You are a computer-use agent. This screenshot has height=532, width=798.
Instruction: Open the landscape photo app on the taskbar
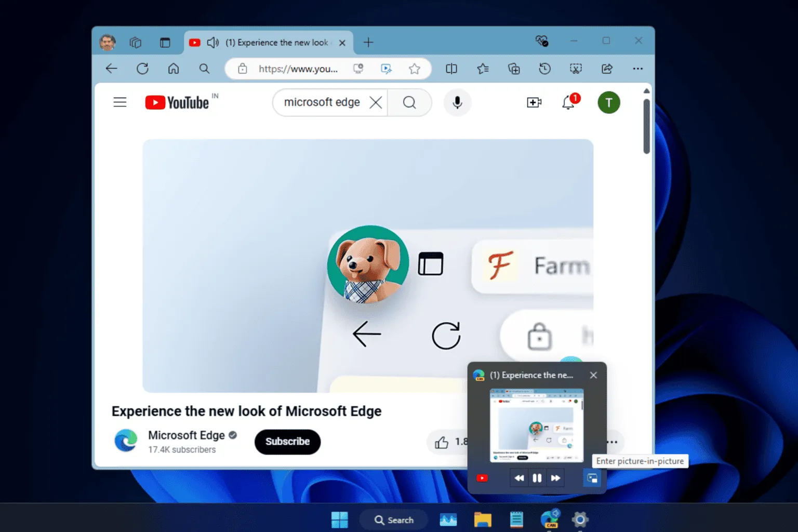[448, 520]
